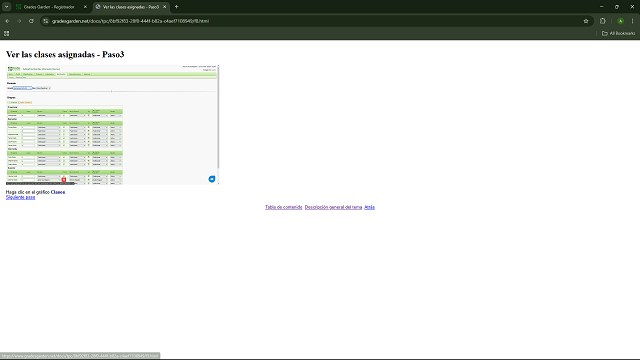Open the apps grid in bookmarks bar
Image resolution: width=640 pixels, height=360 pixels.
(7, 33)
